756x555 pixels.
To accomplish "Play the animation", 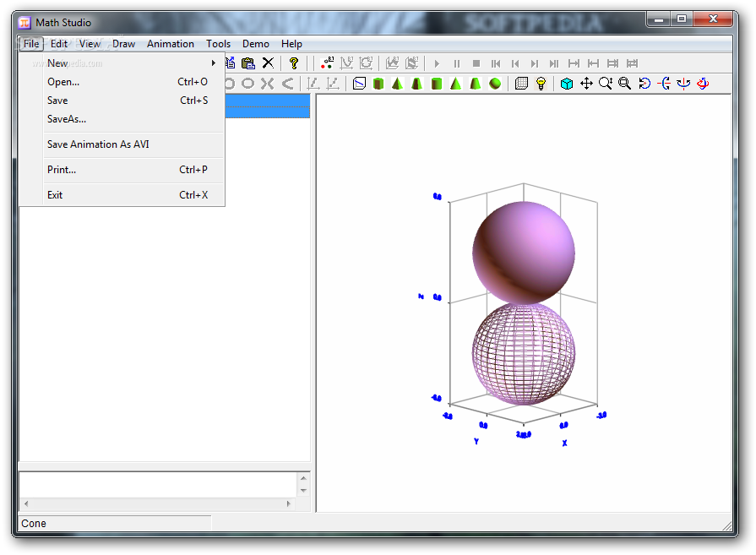I will click(437, 63).
